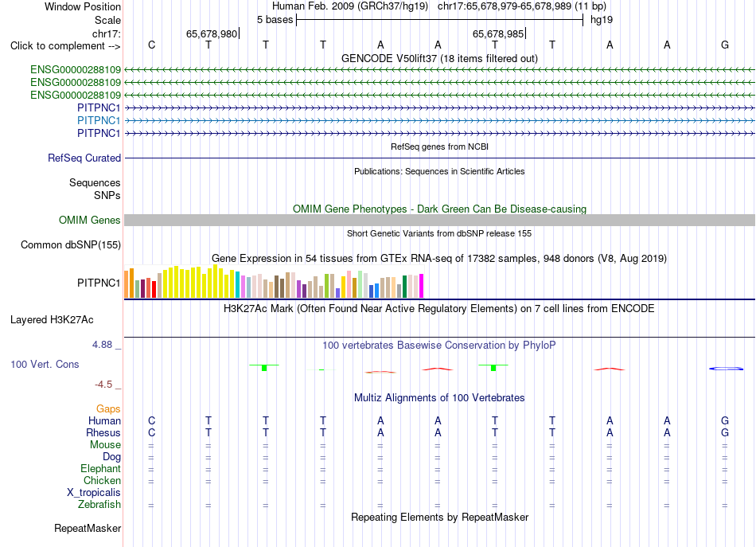This screenshot has height=547, width=756.
Task: Select the X_tropicalis alignment row label
Action: [x=94, y=493]
